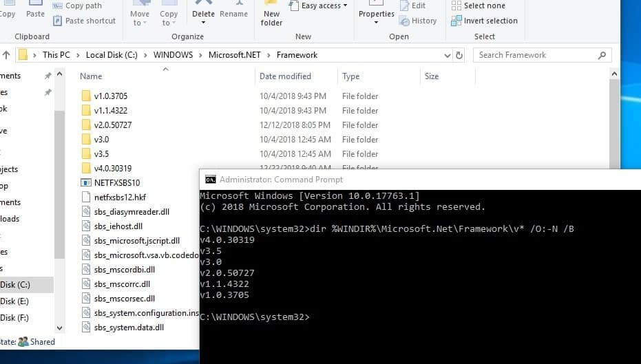Sort by the Name column header
641x364 pixels.
point(91,76)
